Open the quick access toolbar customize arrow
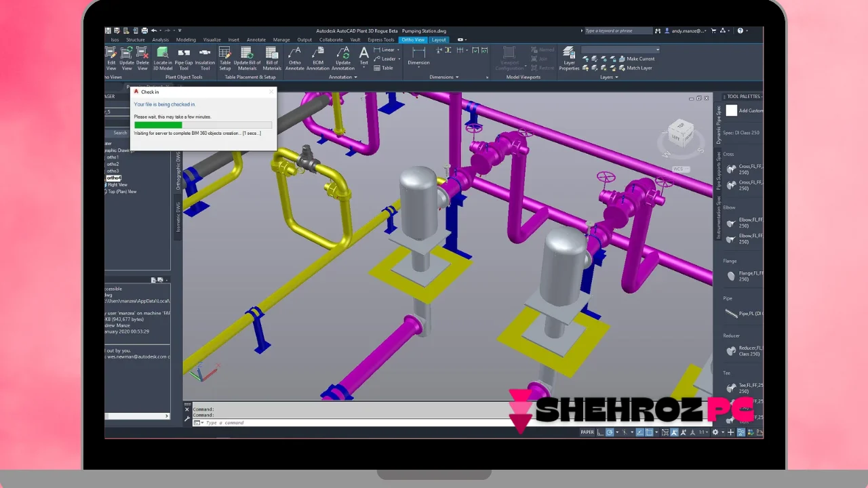The width and height of the screenshot is (868, 488). pyautogui.click(x=180, y=30)
